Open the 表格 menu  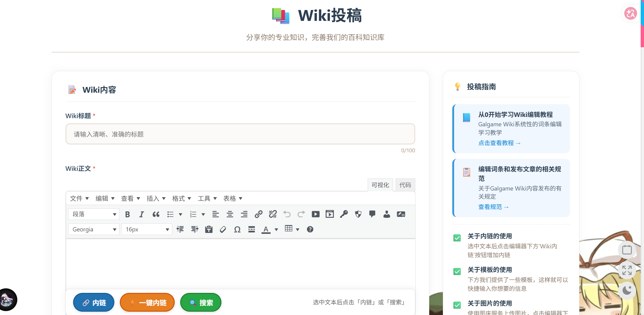(233, 198)
